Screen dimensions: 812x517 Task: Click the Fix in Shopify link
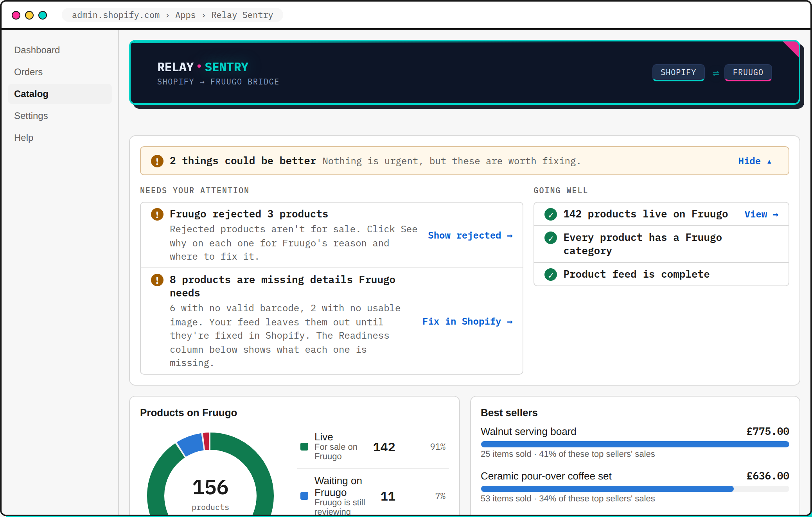tap(467, 321)
